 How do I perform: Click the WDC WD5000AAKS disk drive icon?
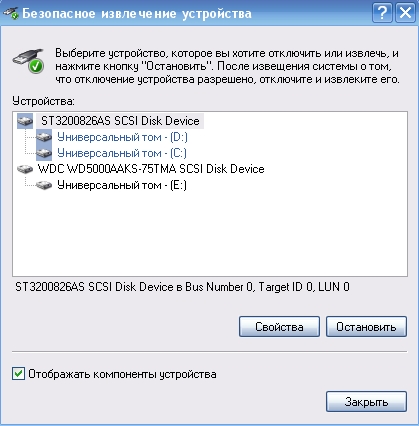[25, 169]
